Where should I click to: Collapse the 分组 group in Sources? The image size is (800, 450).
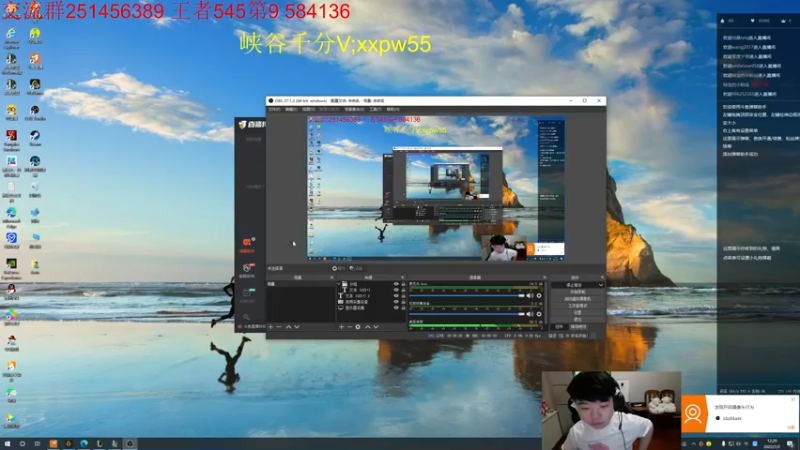pos(338,284)
